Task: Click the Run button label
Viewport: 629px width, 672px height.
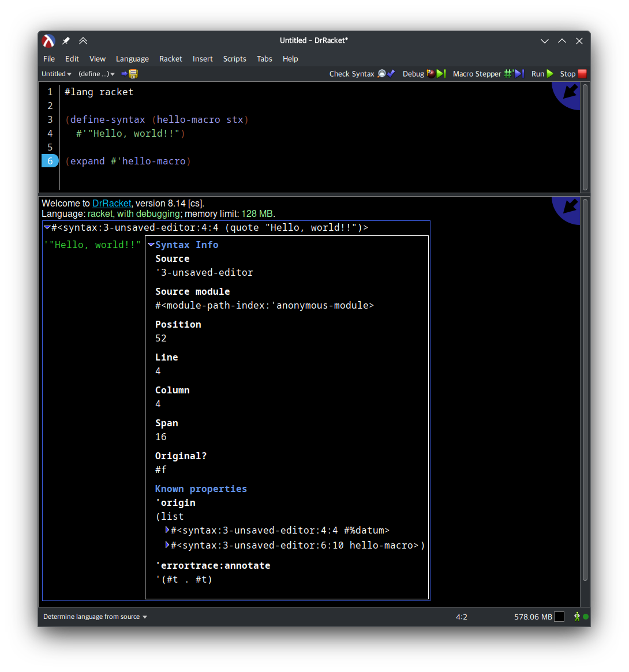Action: [x=538, y=74]
